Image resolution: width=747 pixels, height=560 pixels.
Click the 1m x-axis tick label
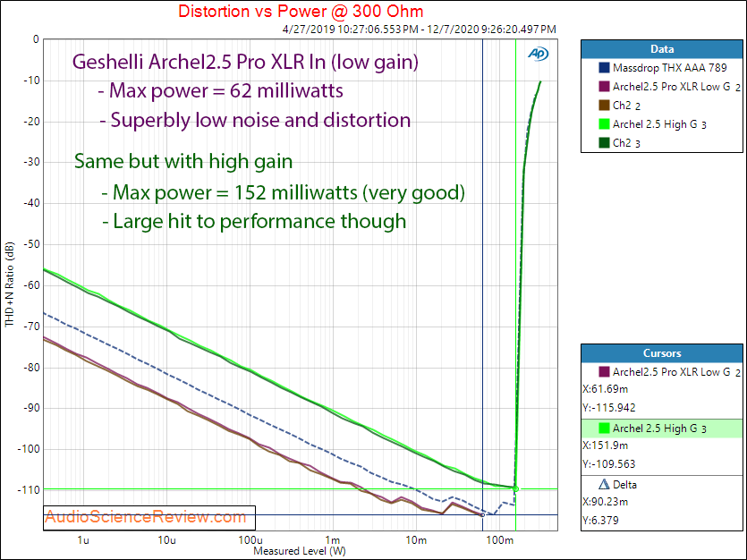tap(333, 540)
